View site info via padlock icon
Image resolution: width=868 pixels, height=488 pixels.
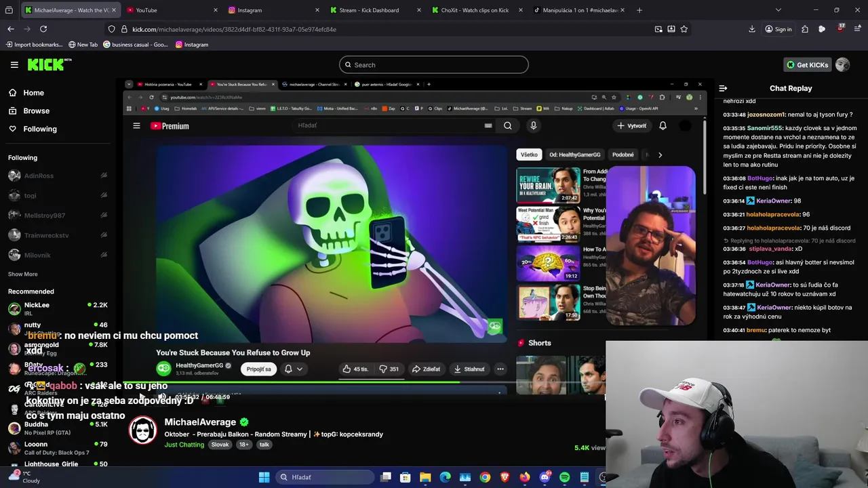pos(124,29)
